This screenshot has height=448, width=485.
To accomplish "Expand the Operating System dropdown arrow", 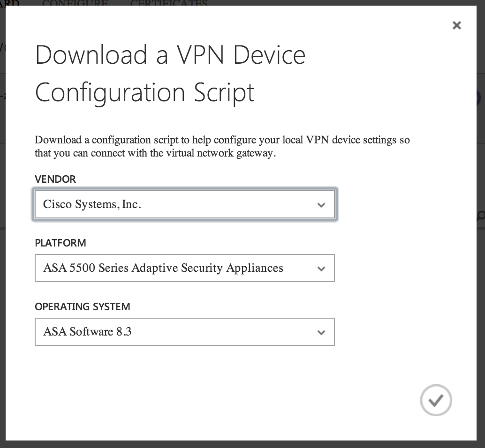I will (321, 332).
